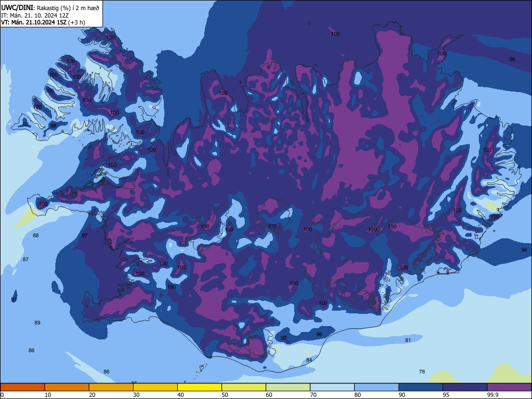Click the "91" value on the small island
Image resolution: width=532 pixels, height=399 pixels.
pyautogui.click(x=14, y=300)
